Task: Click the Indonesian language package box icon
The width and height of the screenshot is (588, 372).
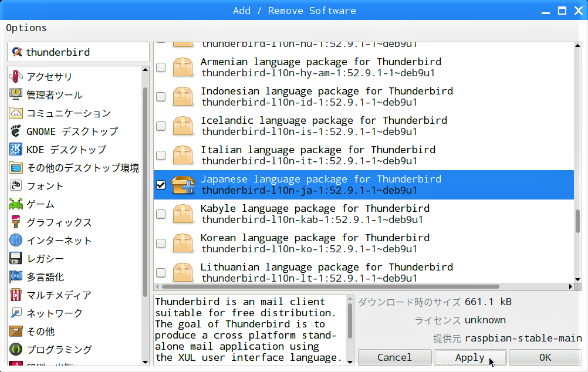Action: click(183, 96)
